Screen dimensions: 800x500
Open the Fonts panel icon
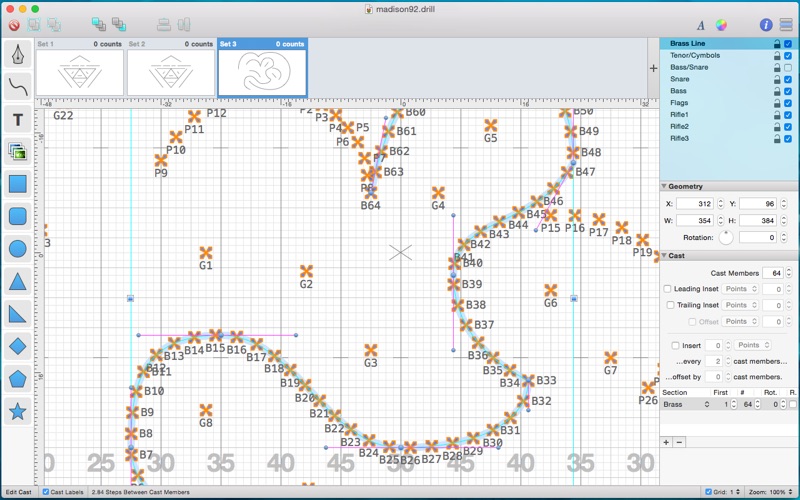[x=701, y=25]
